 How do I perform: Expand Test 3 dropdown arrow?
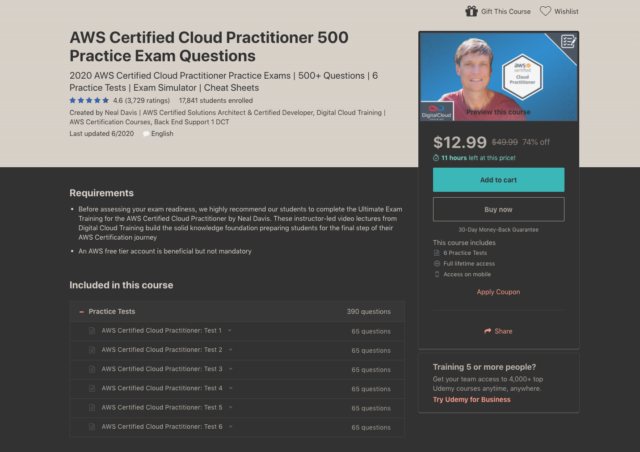(x=231, y=369)
